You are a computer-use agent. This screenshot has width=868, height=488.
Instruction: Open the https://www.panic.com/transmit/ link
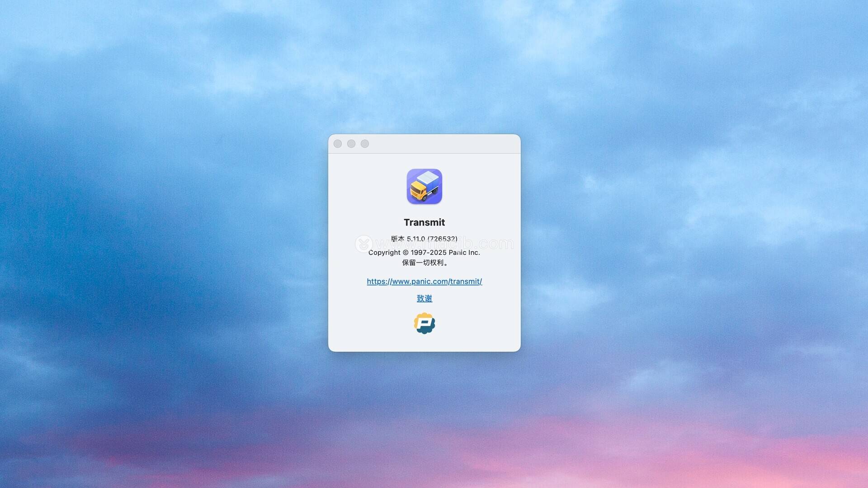coord(424,282)
